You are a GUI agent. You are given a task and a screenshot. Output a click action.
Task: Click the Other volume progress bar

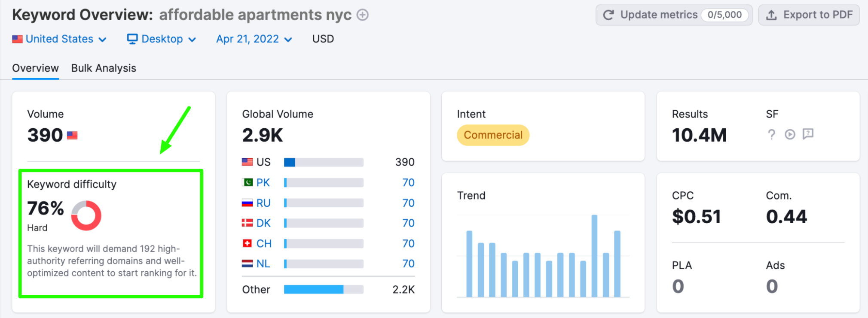324,289
